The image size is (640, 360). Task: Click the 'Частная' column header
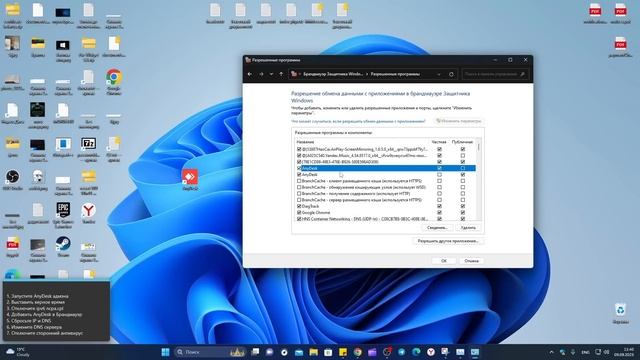439,142
